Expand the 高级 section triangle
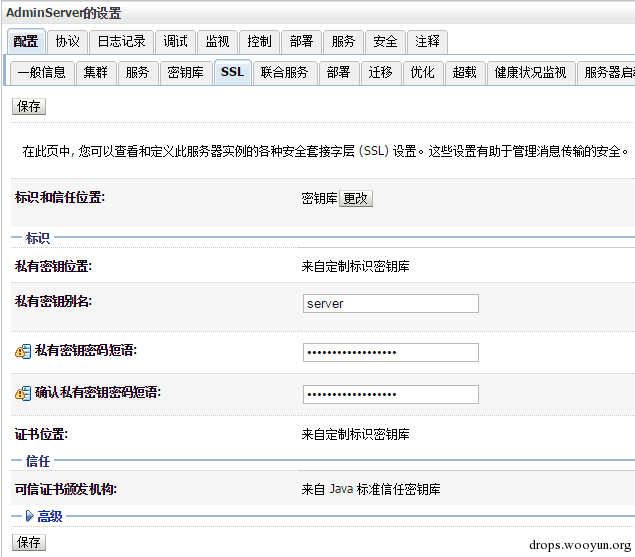Screen dimensions: 635x557 click(30, 516)
